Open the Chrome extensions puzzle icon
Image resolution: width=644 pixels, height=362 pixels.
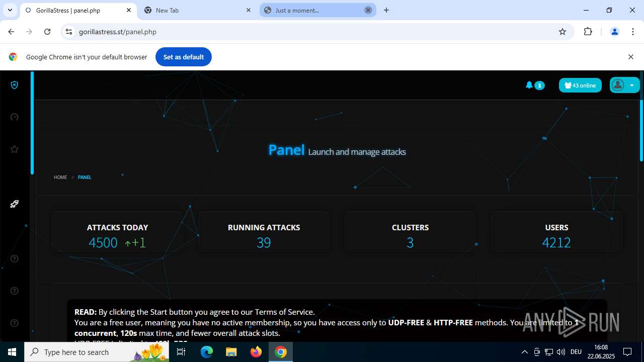tap(588, 32)
